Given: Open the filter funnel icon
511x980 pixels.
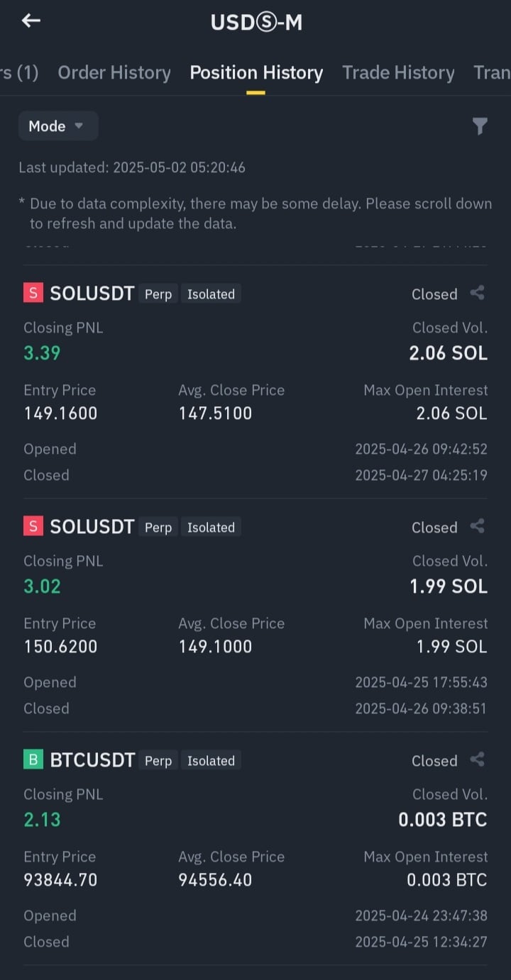Looking at the screenshot, I should pyautogui.click(x=480, y=126).
